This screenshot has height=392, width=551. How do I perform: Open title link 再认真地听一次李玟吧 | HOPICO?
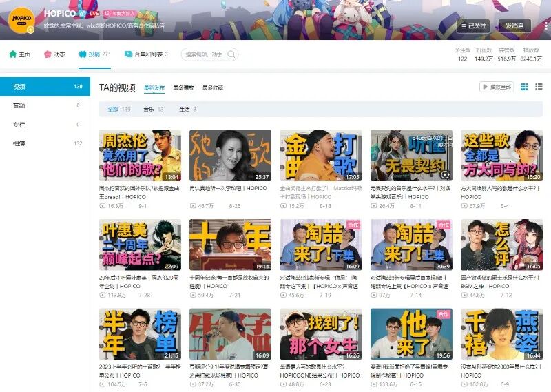(228, 189)
